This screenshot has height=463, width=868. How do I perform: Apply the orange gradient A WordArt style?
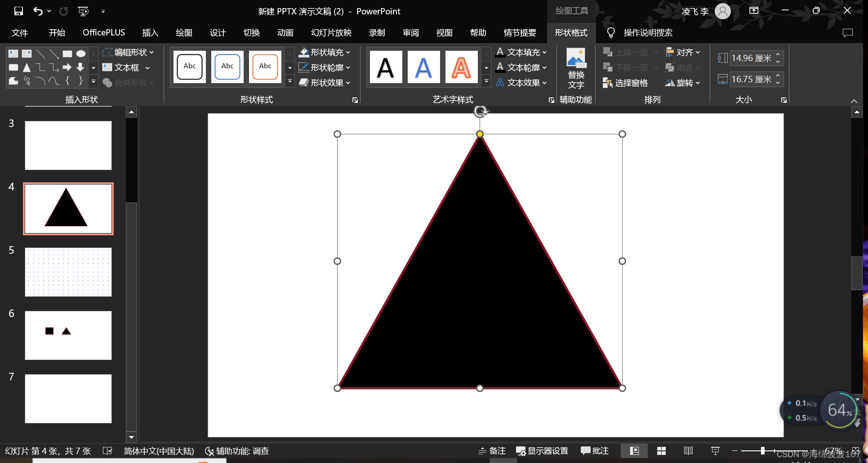click(x=461, y=67)
